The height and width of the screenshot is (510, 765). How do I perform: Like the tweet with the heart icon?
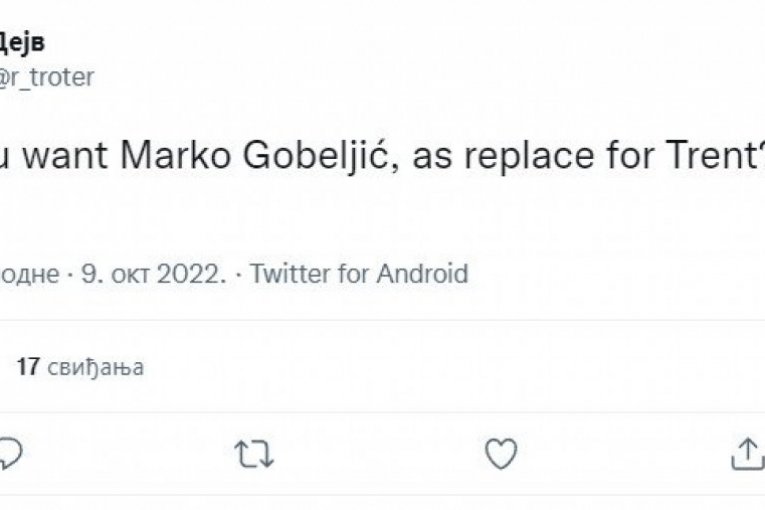click(500, 454)
